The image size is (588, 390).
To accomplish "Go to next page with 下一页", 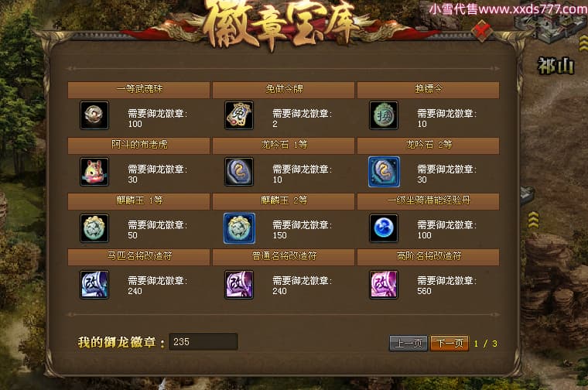I will coord(450,343).
